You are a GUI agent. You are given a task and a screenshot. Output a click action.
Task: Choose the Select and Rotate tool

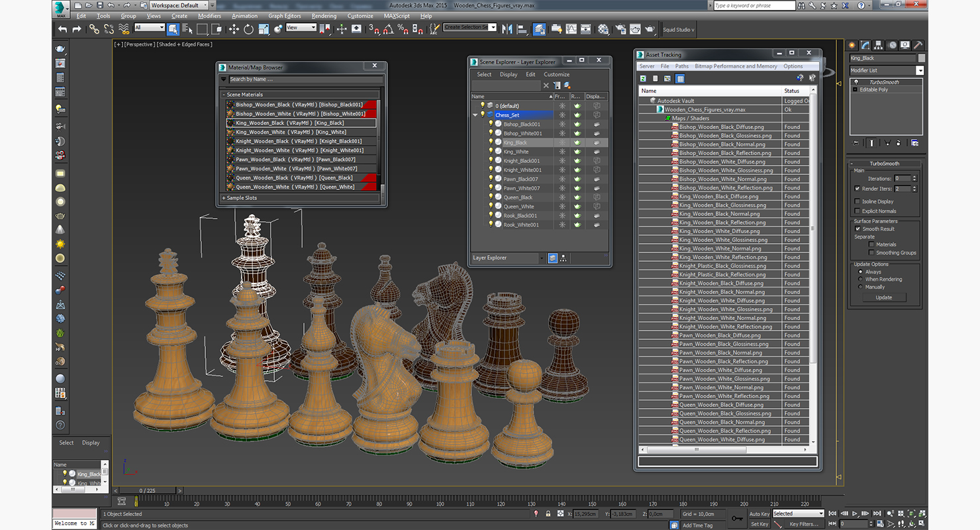coord(248,29)
